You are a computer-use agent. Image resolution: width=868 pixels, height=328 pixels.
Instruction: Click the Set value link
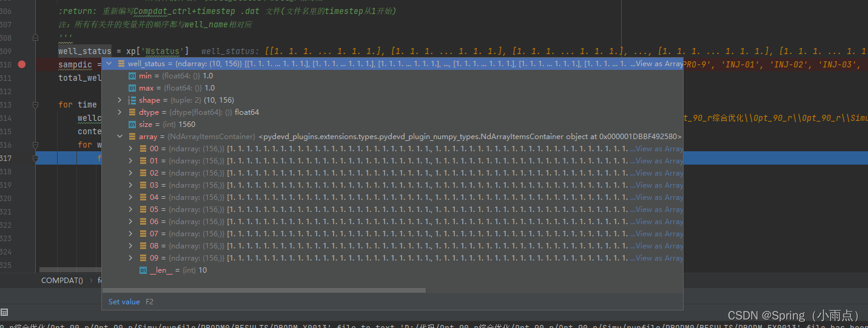click(x=124, y=302)
